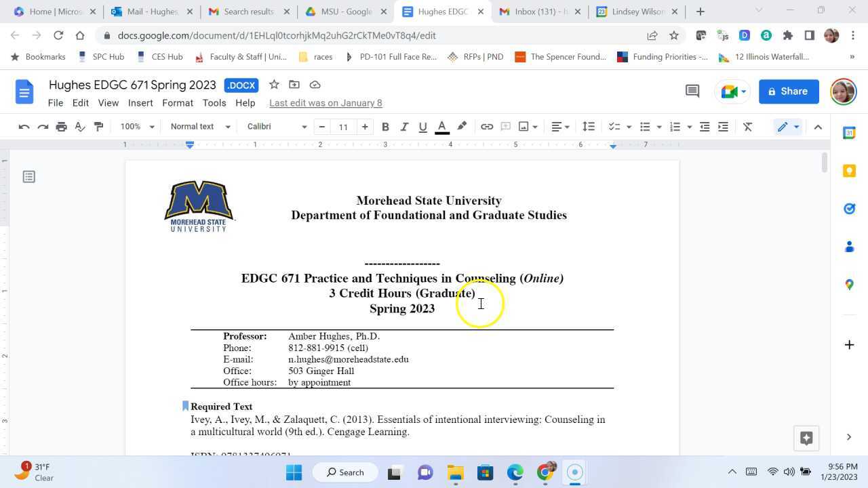This screenshot has height=488, width=868.
Task: Open comment history icon
Action: (692, 91)
